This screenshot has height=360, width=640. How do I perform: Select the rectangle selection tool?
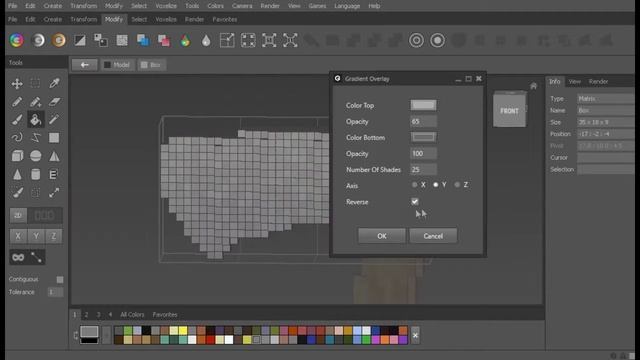tap(36, 83)
